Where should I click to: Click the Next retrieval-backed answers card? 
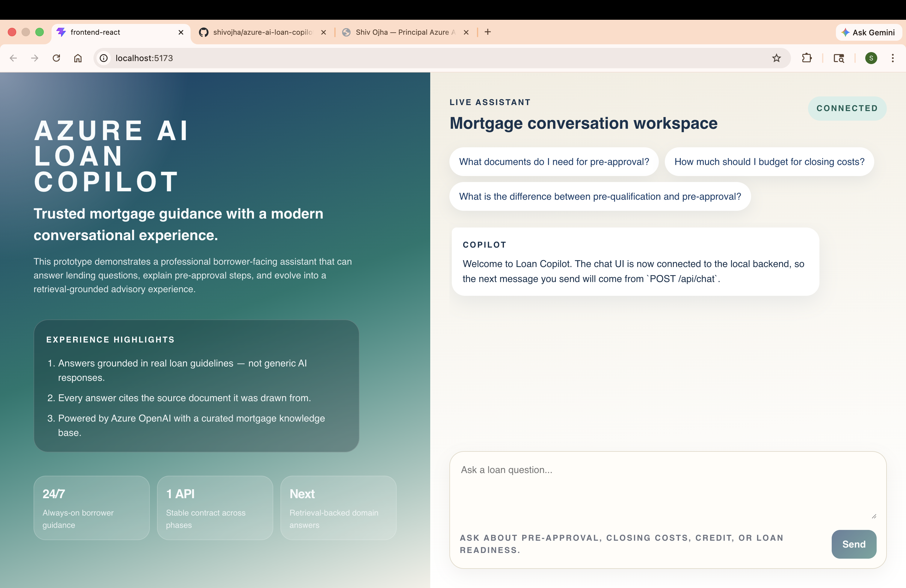coord(339,508)
